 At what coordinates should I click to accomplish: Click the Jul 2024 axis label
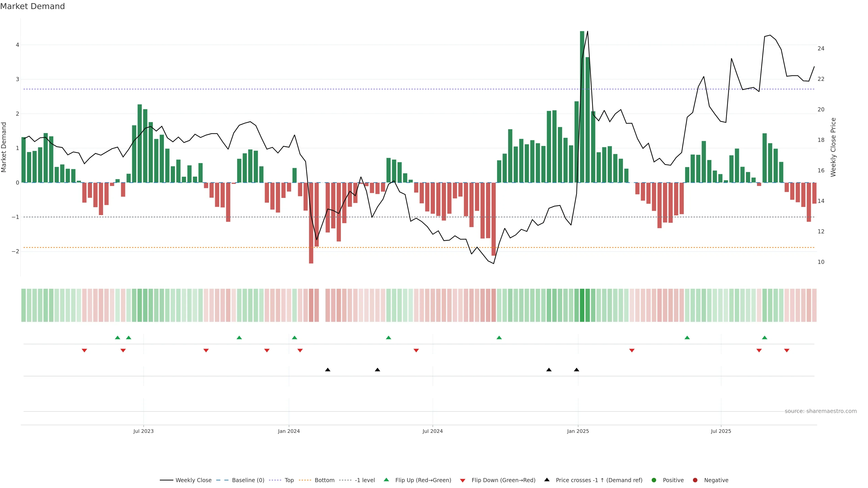[433, 431]
